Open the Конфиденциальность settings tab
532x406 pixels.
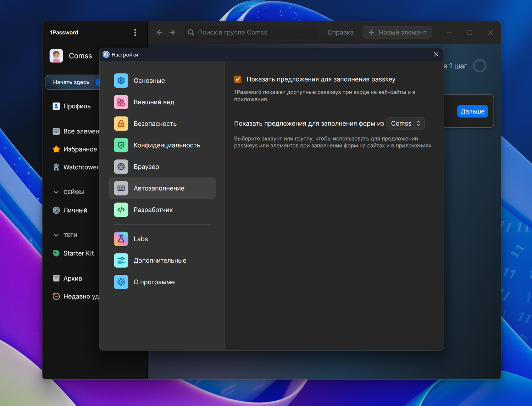pos(162,145)
